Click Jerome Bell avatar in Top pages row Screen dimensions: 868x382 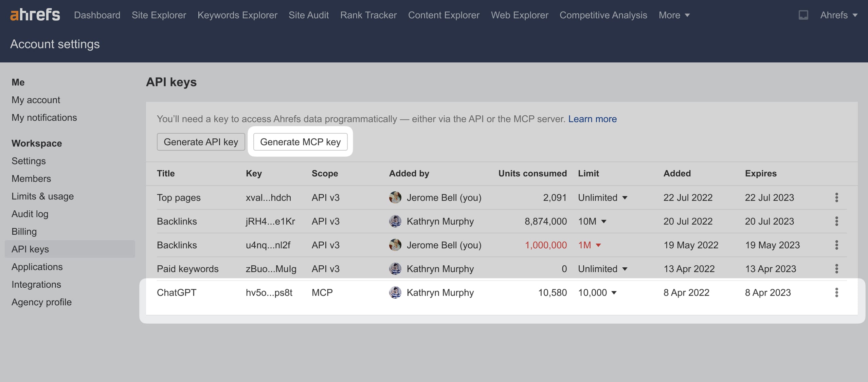pyautogui.click(x=395, y=197)
